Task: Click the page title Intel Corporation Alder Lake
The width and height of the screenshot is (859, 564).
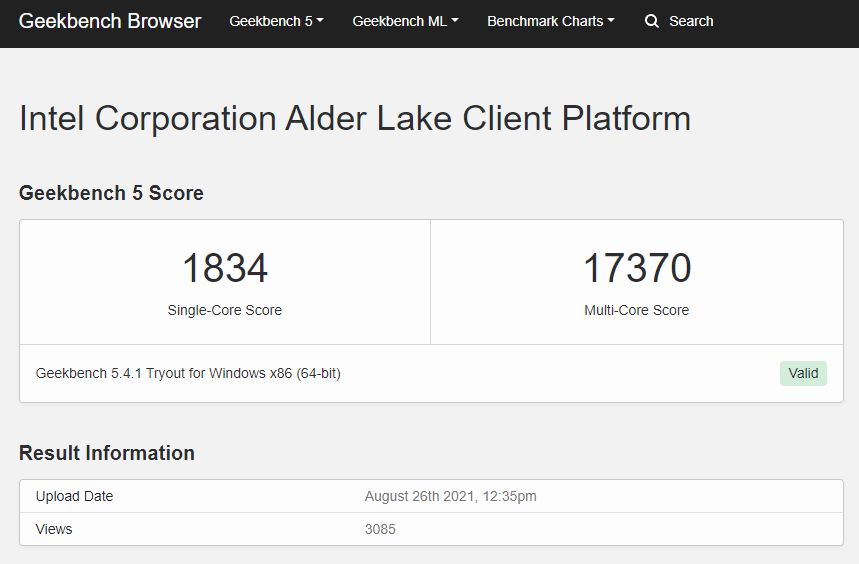Action: (x=354, y=118)
